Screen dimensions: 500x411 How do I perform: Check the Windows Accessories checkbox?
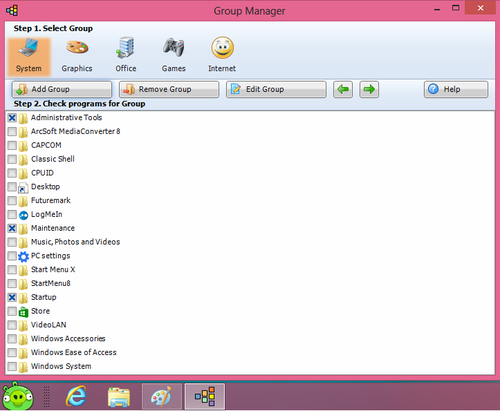pyautogui.click(x=12, y=339)
